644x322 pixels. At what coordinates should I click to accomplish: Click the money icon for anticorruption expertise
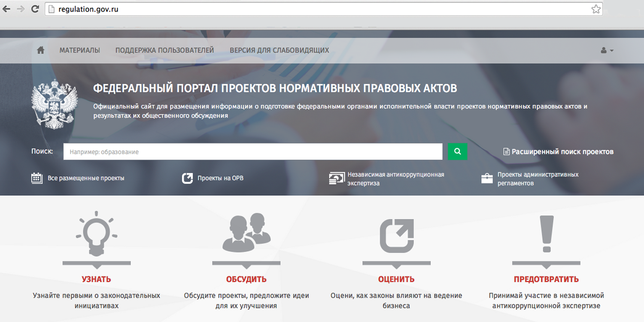click(337, 178)
